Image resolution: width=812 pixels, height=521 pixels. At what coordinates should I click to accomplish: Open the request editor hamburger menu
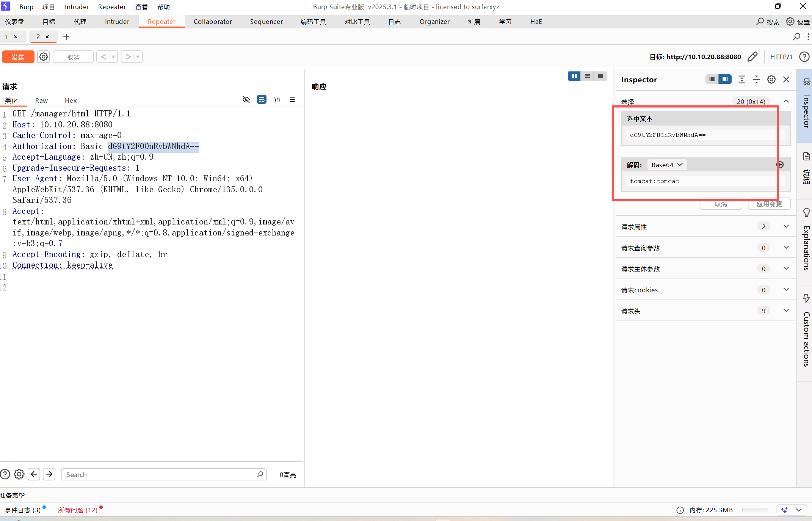292,100
